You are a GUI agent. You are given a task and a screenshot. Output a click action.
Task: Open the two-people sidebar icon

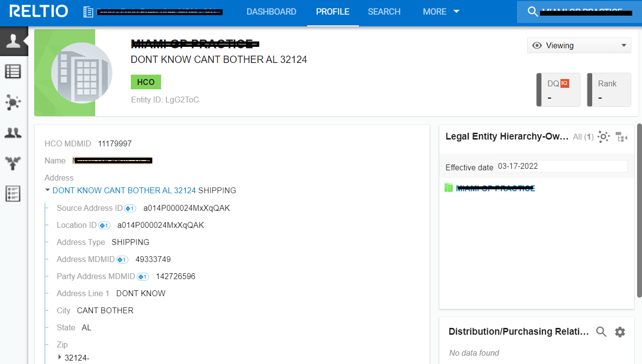coord(13,133)
